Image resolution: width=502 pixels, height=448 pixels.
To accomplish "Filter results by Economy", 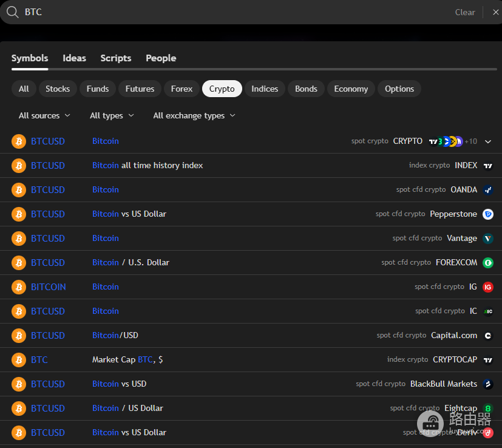I will pyautogui.click(x=351, y=89).
